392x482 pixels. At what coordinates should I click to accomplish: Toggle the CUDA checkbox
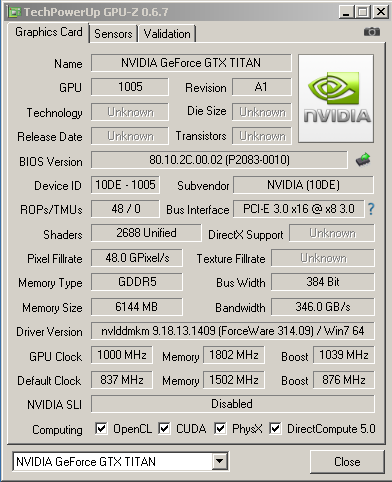[164, 428]
